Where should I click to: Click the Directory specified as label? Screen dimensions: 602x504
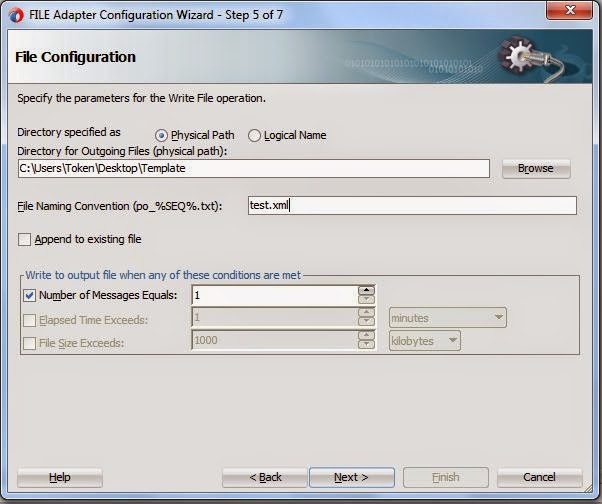tap(69, 132)
